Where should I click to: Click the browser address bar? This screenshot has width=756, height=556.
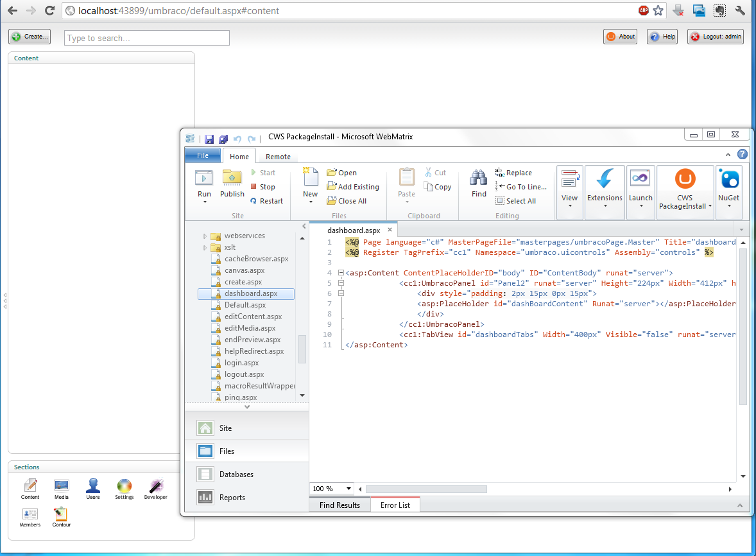[352, 11]
